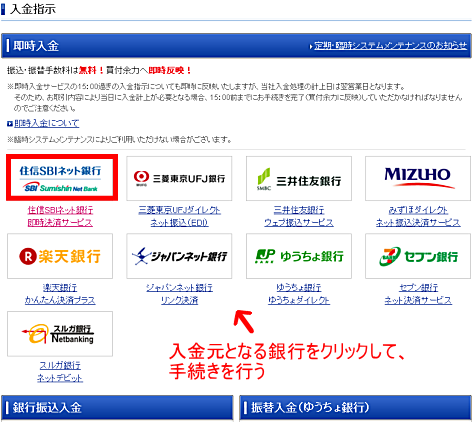The height and width of the screenshot is (422, 474).
Task: Open セブン銀行 ネット決済サービス link
Action: (x=418, y=294)
